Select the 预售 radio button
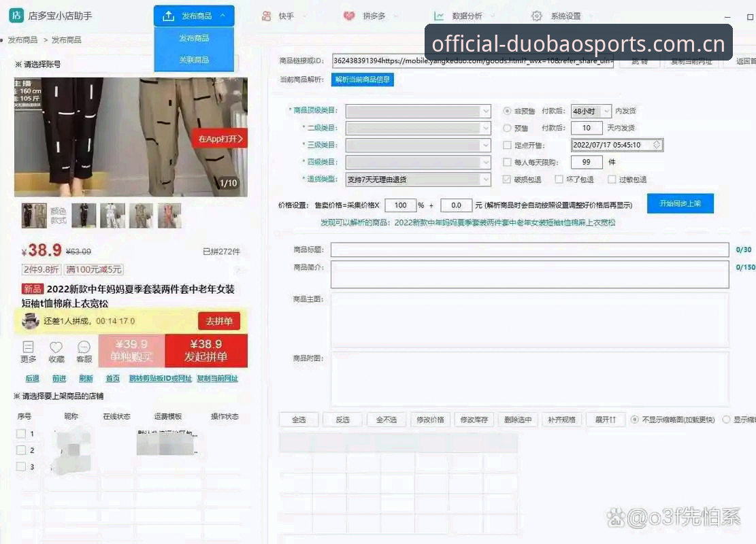The width and height of the screenshot is (756, 544). tap(507, 128)
